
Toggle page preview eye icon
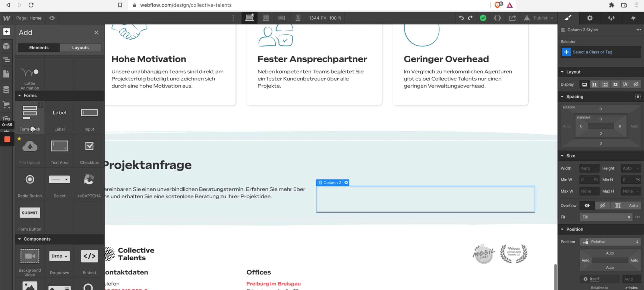click(x=52, y=18)
